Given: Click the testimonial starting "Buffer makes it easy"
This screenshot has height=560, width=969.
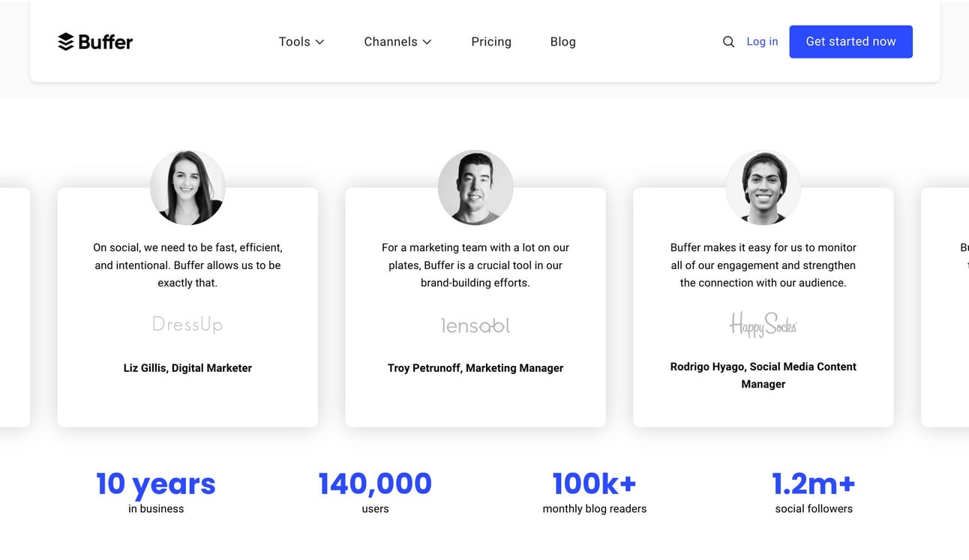Looking at the screenshot, I should [763, 265].
